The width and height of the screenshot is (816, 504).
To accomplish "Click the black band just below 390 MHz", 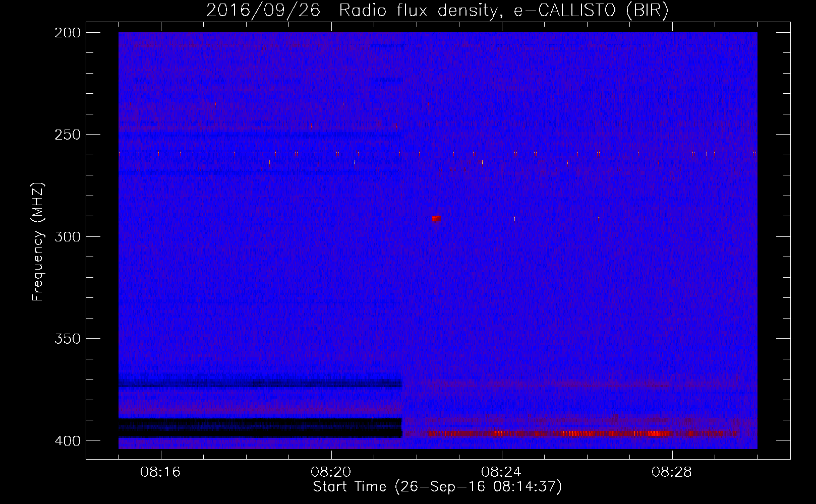I will pyautogui.click(x=260, y=428).
